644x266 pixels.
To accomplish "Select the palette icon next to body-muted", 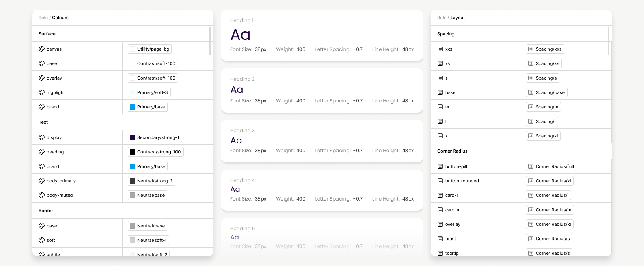I will click(41, 195).
